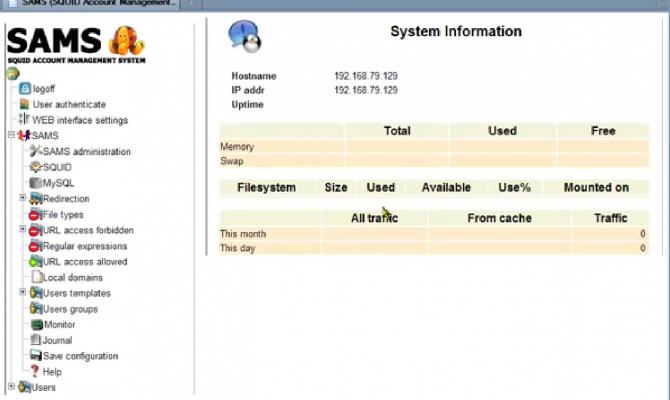The height and width of the screenshot is (400, 670).
Task: Select URL access forbidden label
Action: [88, 230]
